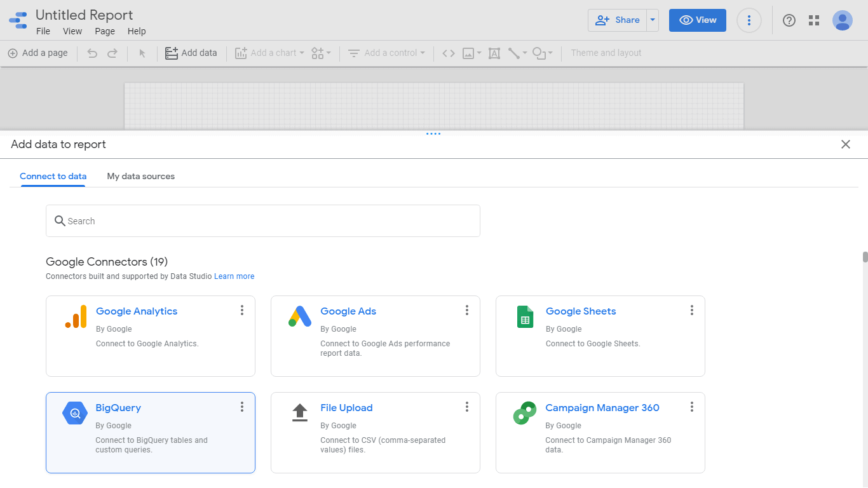Open the image insert dropdown
868x488 pixels.
471,53
